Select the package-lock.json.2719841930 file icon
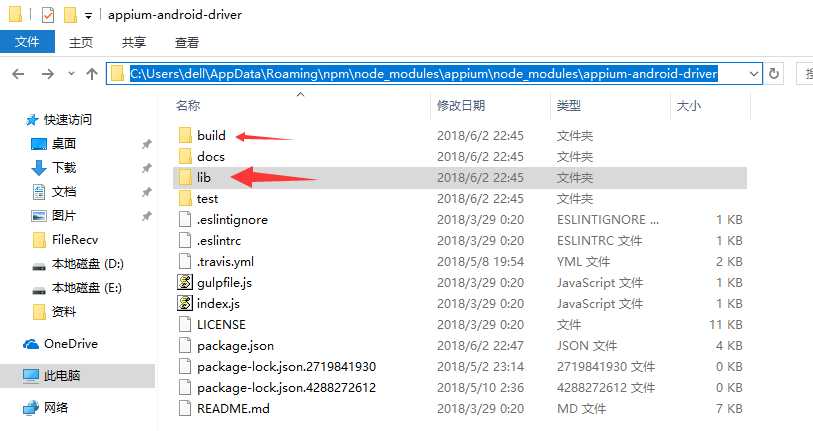The height and width of the screenshot is (431, 813). [x=185, y=367]
